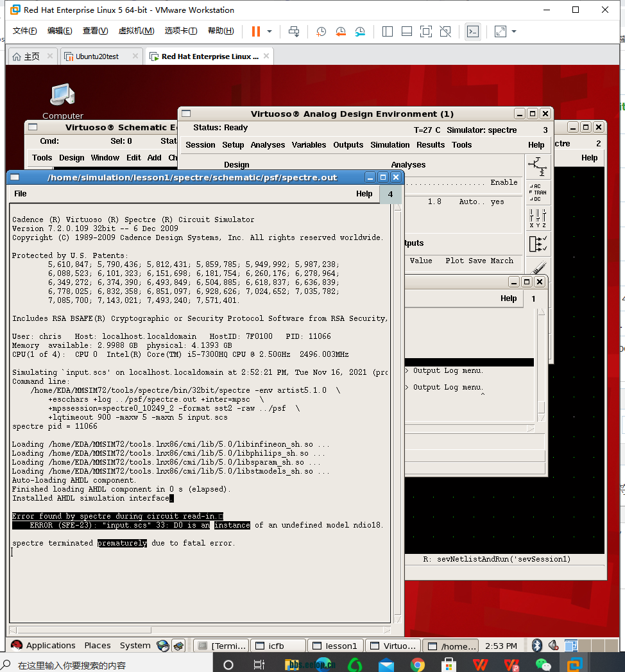625x672 pixels.
Task: Switch to the icfb taskbar window
Action: (x=278, y=646)
